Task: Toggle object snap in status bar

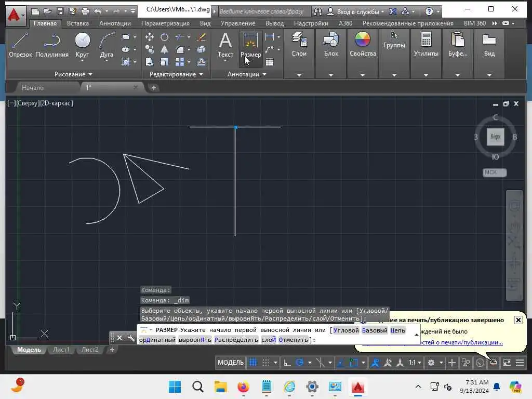Action: click(x=353, y=362)
